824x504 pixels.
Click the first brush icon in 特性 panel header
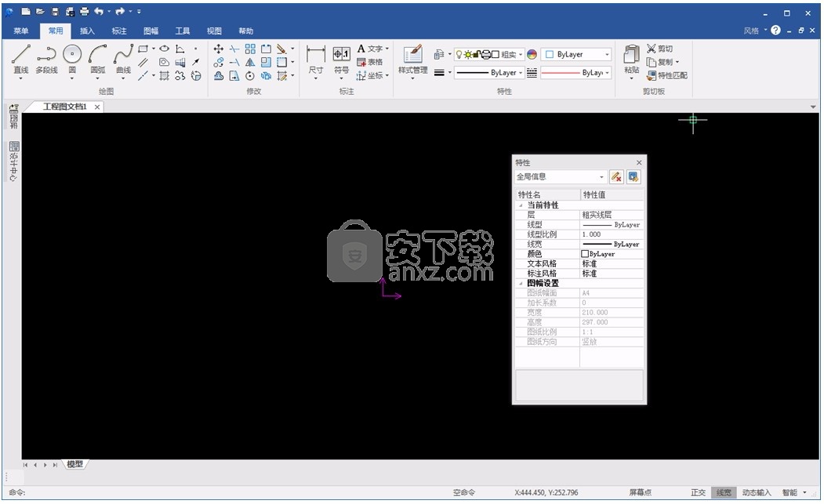tap(616, 177)
